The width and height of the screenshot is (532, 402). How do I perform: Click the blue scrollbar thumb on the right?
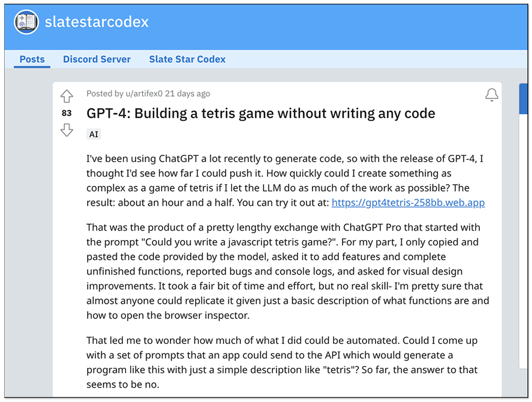click(523, 99)
